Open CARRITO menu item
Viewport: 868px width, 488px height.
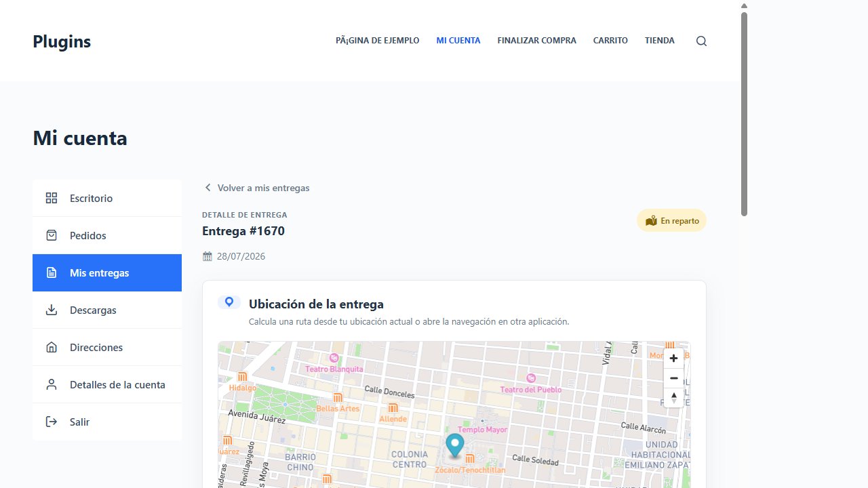point(610,41)
